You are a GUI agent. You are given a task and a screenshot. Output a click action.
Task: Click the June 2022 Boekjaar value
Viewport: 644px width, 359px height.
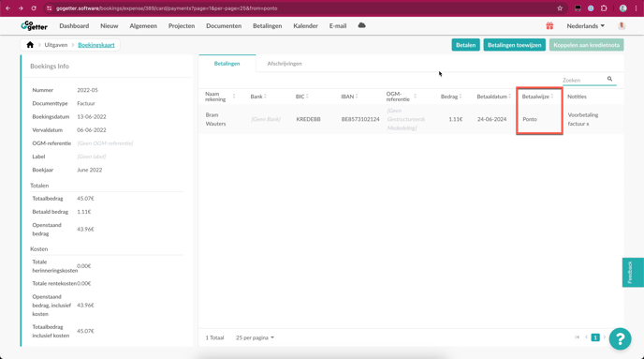90,170
